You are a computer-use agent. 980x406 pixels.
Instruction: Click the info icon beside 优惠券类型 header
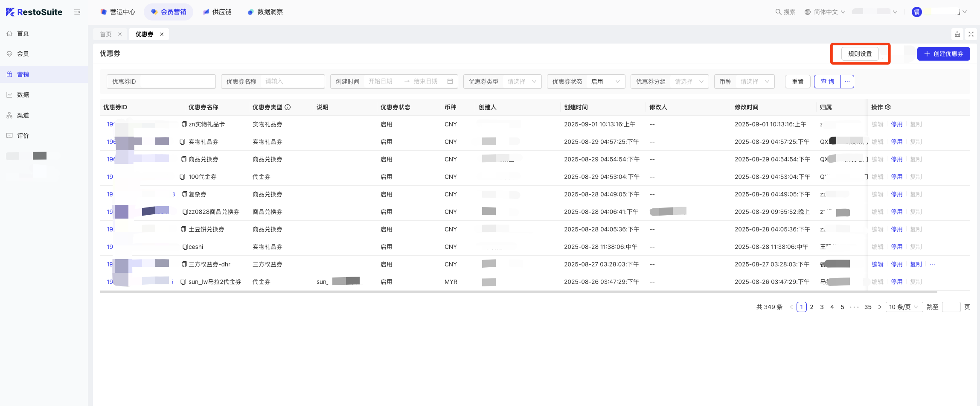(x=288, y=107)
